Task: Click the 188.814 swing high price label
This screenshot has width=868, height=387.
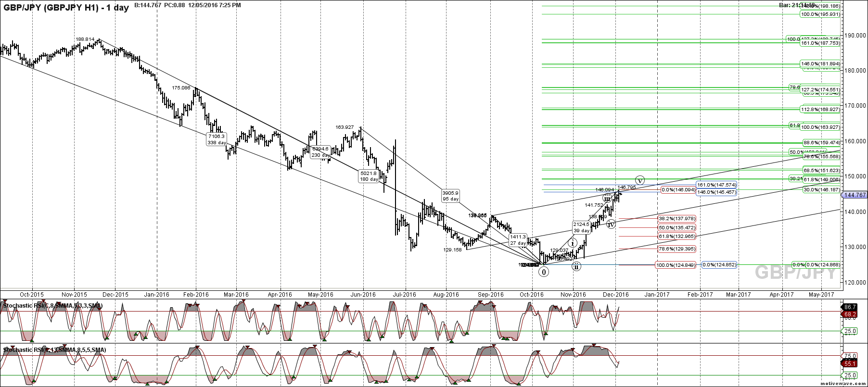Action: [85, 39]
